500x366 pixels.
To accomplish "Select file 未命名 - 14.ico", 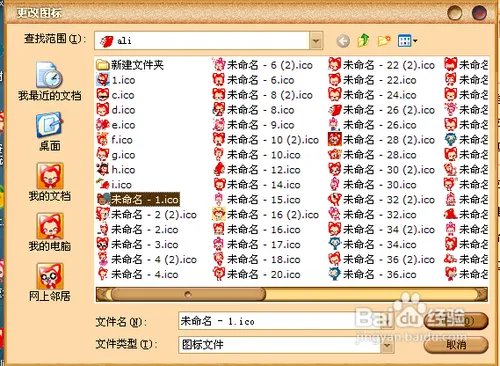I will pyautogui.click(x=257, y=184).
